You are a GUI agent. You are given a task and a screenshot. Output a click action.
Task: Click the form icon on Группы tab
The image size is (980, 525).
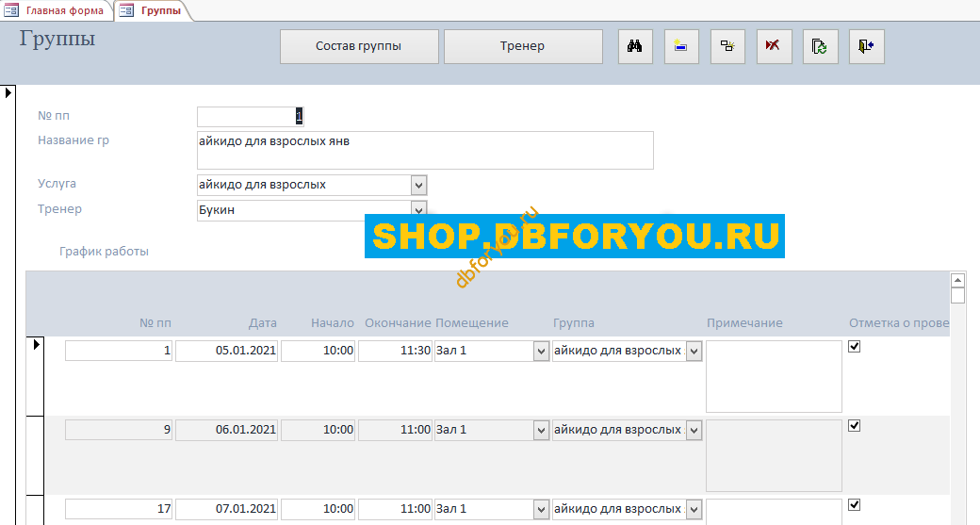[126, 10]
